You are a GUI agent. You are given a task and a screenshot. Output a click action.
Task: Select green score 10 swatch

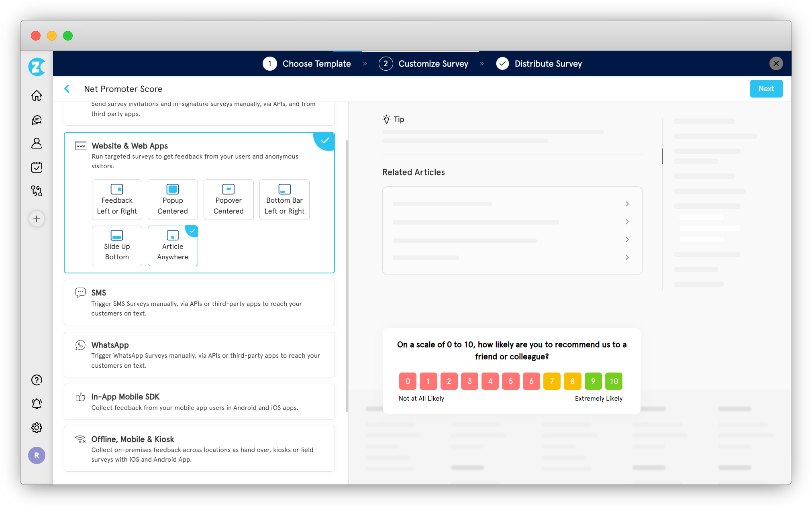coord(614,381)
